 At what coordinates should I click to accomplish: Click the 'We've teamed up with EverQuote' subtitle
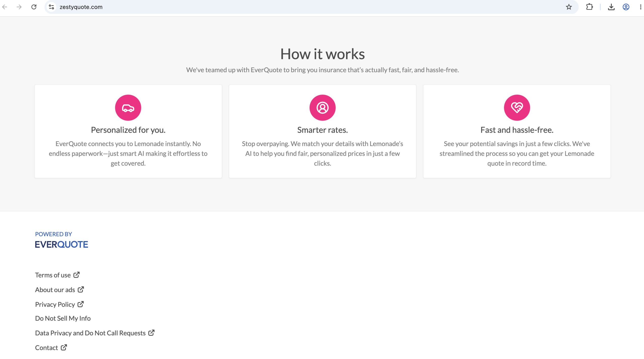[x=323, y=70]
